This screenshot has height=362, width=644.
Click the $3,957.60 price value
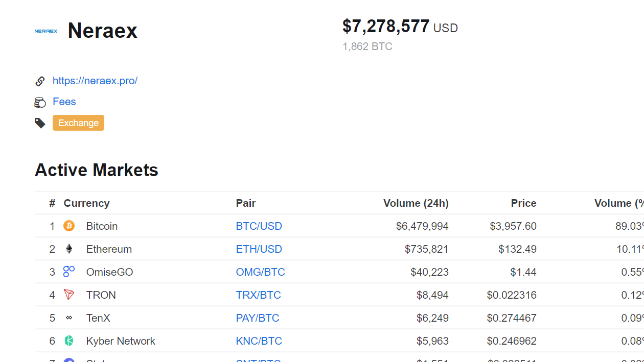(x=513, y=226)
